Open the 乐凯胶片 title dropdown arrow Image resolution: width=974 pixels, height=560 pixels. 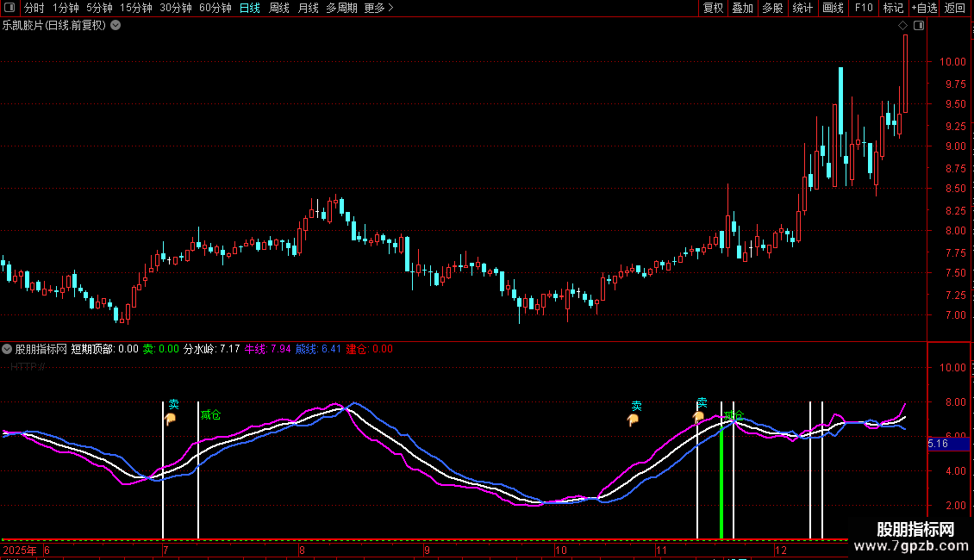pyautogui.click(x=116, y=26)
